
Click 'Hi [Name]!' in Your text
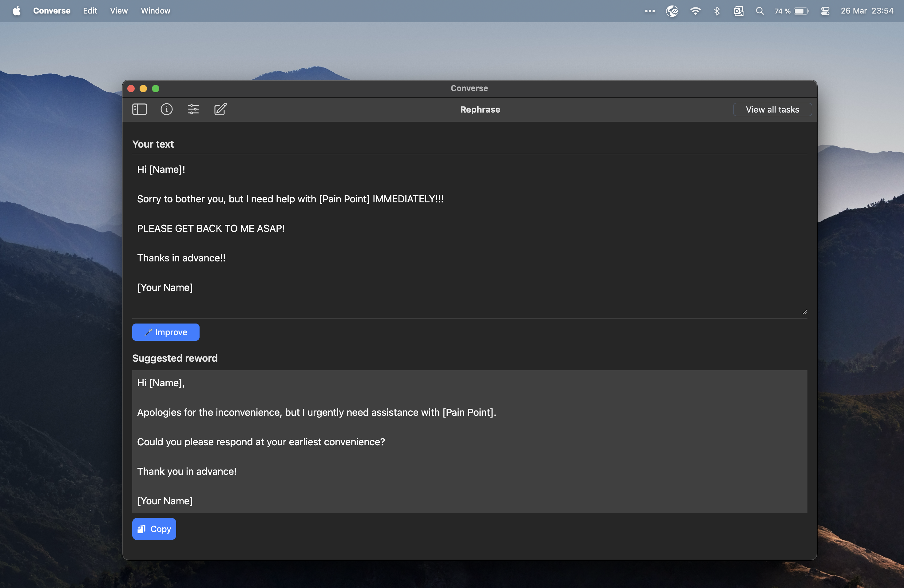(161, 170)
